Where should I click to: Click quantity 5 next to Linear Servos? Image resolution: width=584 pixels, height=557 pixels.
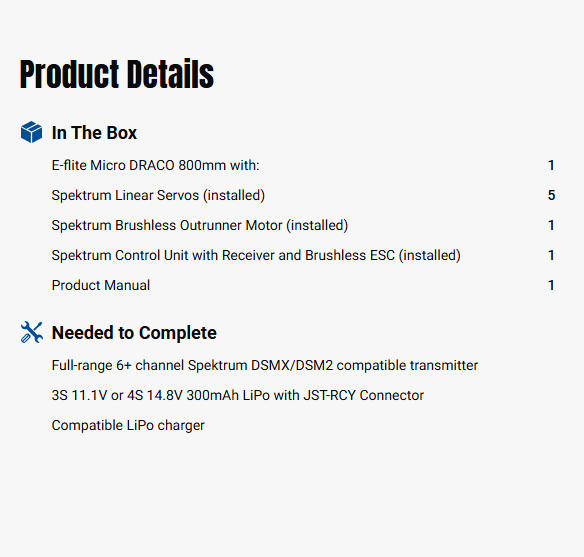point(551,195)
